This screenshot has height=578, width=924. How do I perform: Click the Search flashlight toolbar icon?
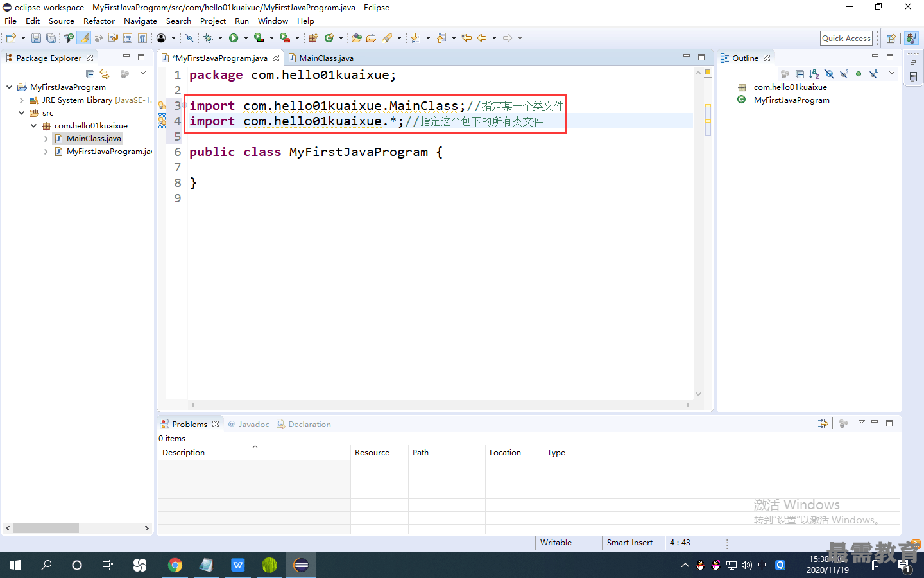pyautogui.click(x=387, y=38)
